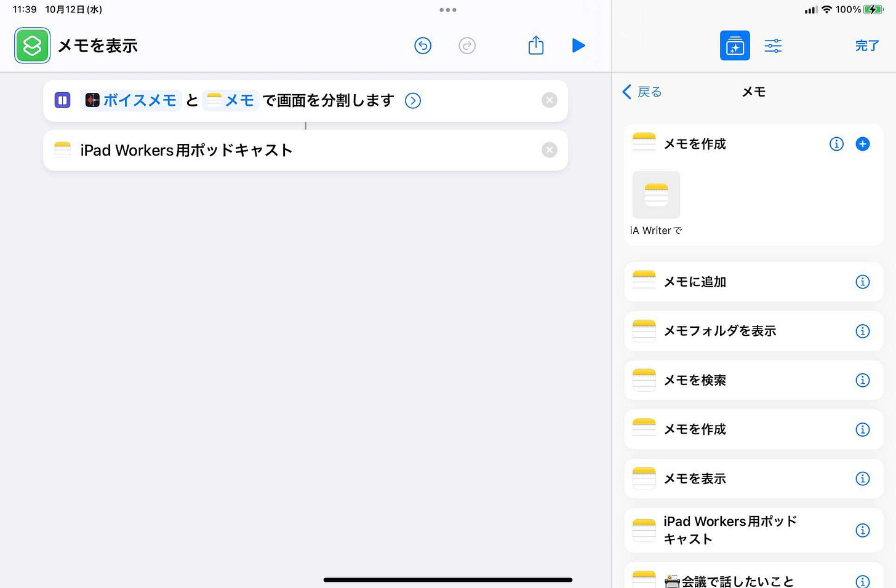
Task: Rename shortcut title メモを表示
Action: point(97,46)
